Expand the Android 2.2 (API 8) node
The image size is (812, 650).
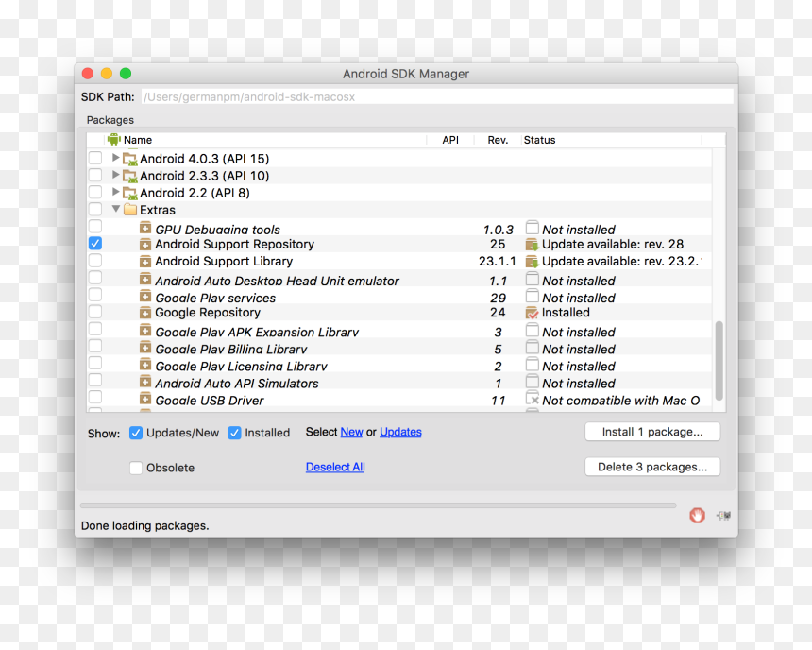tap(116, 192)
